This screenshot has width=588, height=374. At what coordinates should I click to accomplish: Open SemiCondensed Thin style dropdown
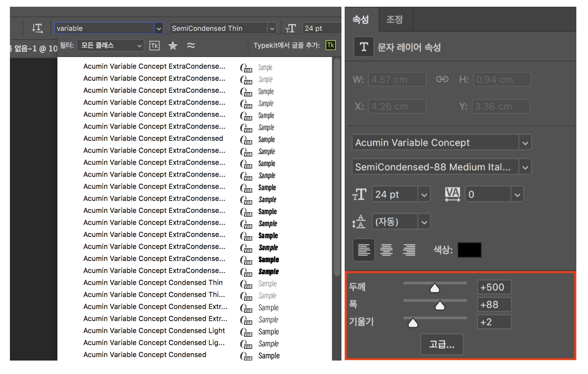coord(272,28)
